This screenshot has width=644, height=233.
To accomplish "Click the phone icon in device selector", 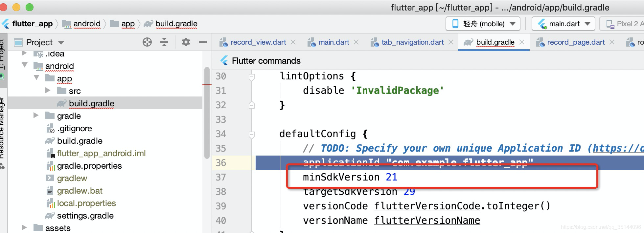I will coord(455,24).
